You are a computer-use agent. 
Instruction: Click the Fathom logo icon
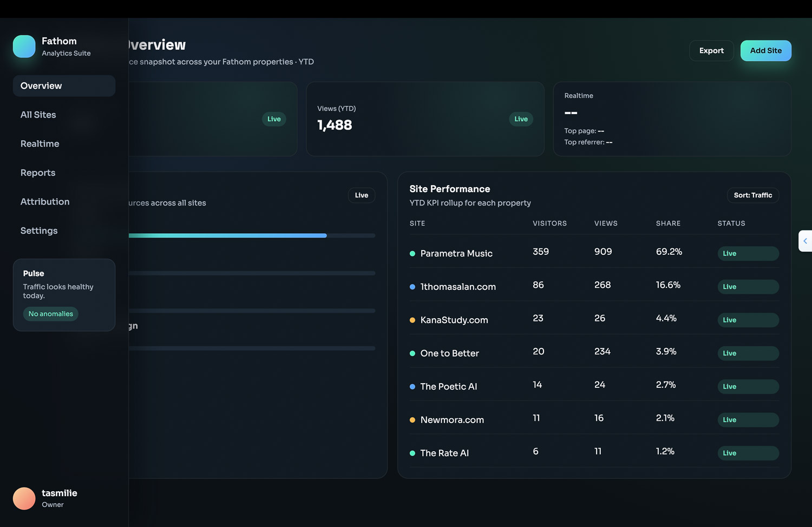(x=24, y=47)
